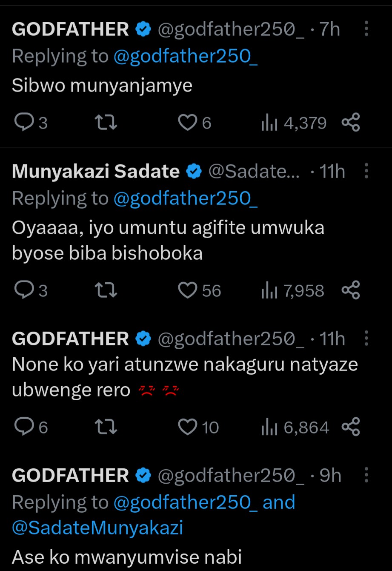Open @SadateMunyakazi profile mention link

[97, 528]
